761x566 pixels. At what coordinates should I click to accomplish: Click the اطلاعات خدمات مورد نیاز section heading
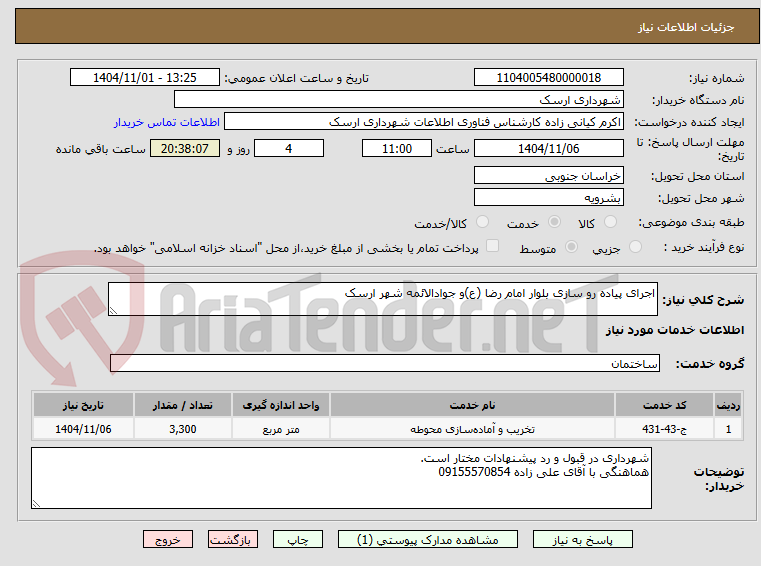click(x=675, y=330)
